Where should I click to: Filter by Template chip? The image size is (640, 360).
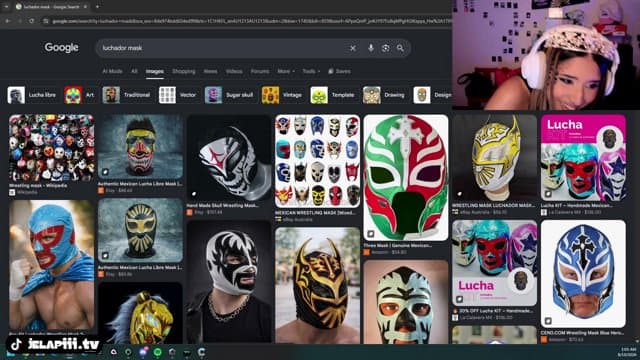(333, 95)
